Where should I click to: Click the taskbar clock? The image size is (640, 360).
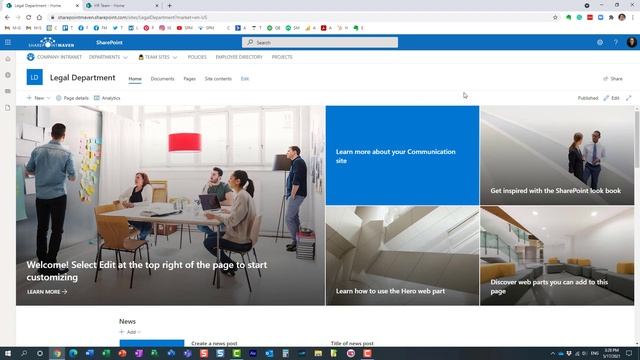click(611, 353)
